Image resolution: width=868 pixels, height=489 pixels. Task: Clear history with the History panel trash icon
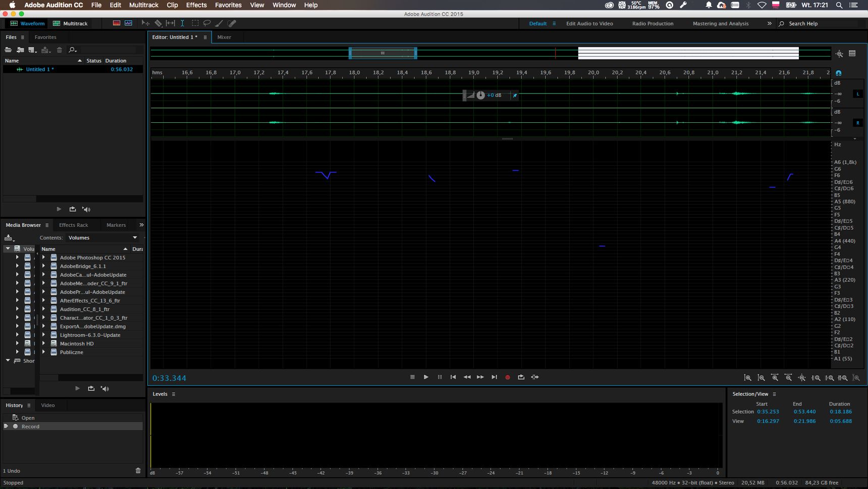pyautogui.click(x=138, y=471)
